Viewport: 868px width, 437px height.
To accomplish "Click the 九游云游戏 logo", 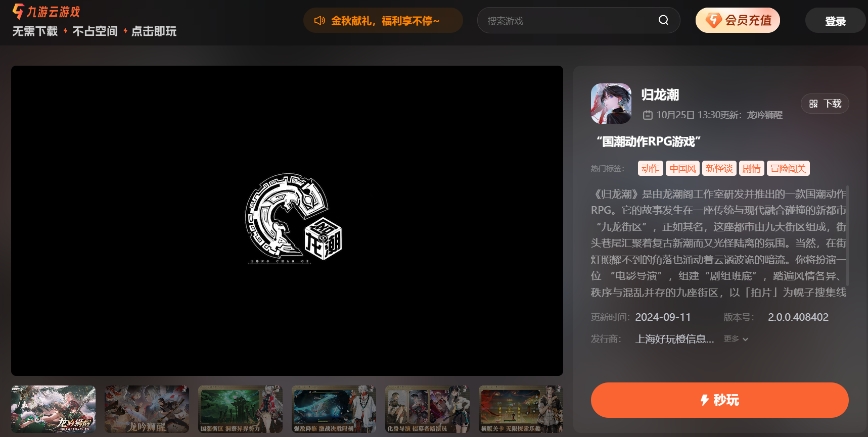I will click(x=47, y=12).
